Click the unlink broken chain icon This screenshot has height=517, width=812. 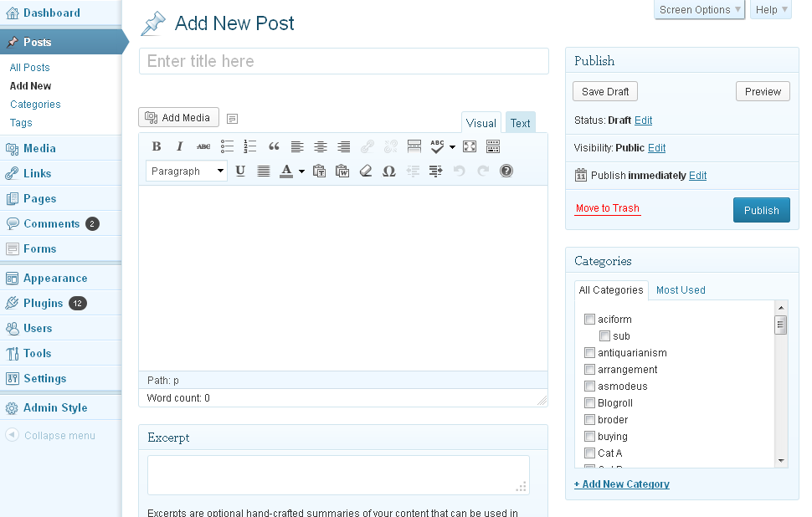pos(391,146)
